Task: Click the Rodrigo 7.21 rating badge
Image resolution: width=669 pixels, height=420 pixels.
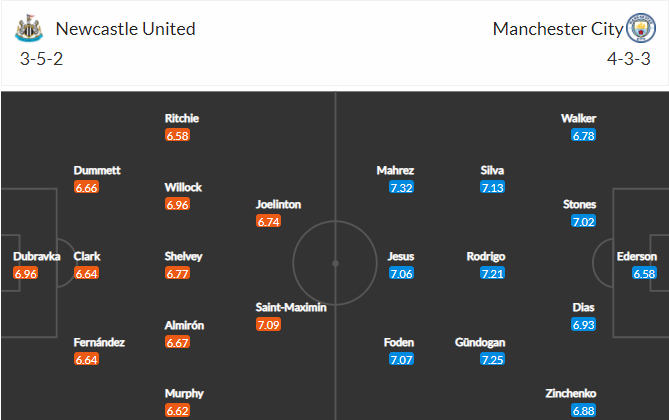Action: (492, 273)
